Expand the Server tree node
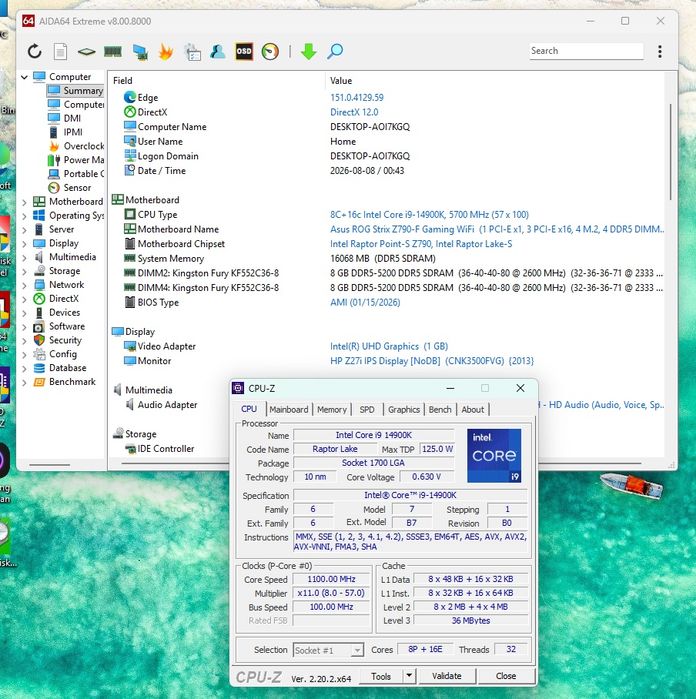The height and width of the screenshot is (699, 696). coord(25,230)
